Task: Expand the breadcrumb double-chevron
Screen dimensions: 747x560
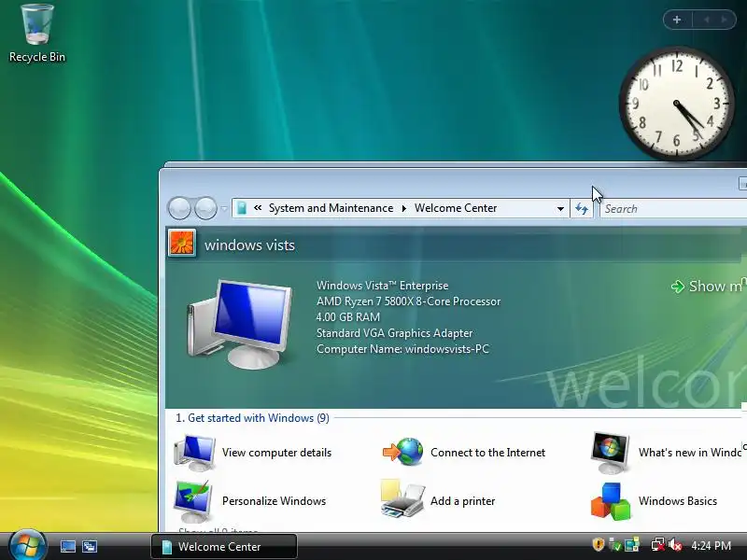Action: 258,208
